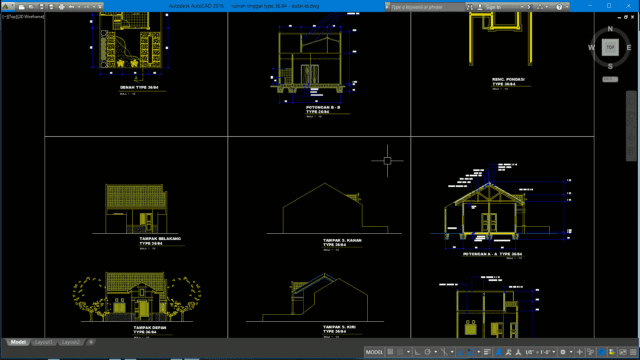Toggle Snap mode in status bar

pyautogui.click(x=400, y=352)
